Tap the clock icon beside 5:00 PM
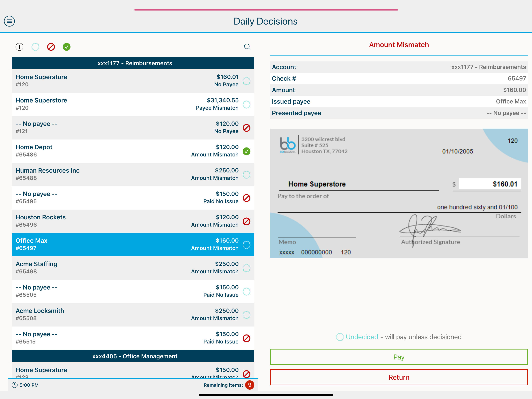The height and width of the screenshot is (399, 532). click(15, 385)
